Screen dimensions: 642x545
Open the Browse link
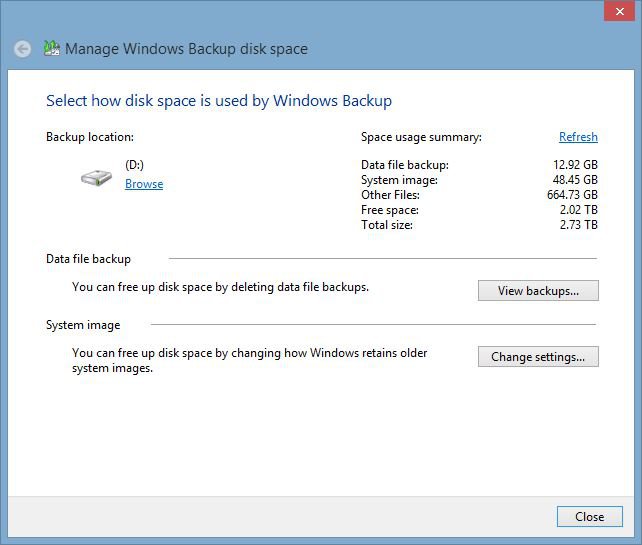point(144,184)
